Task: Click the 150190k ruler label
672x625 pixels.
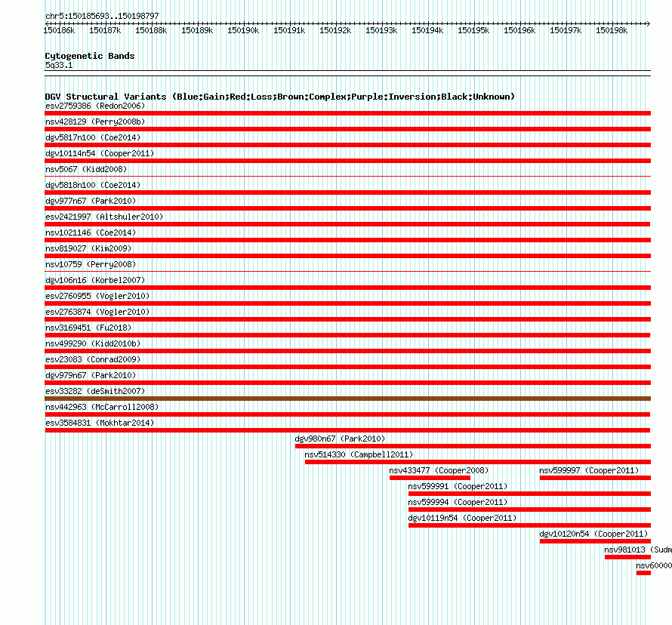Action: point(243,30)
